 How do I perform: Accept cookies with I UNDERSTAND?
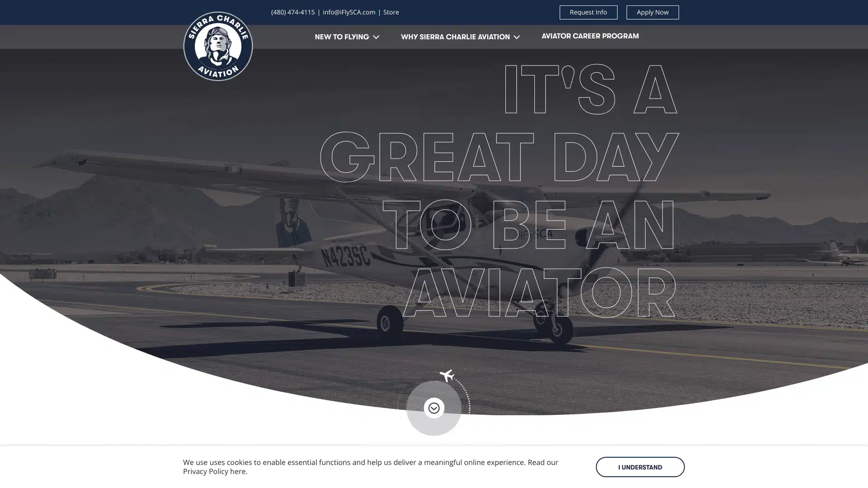[640, 467]
